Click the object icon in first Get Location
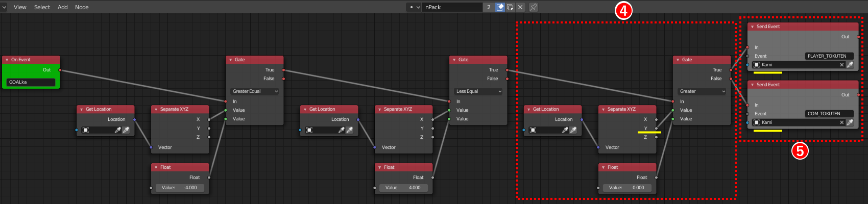 pyautogui.click(x=86, y=130)
